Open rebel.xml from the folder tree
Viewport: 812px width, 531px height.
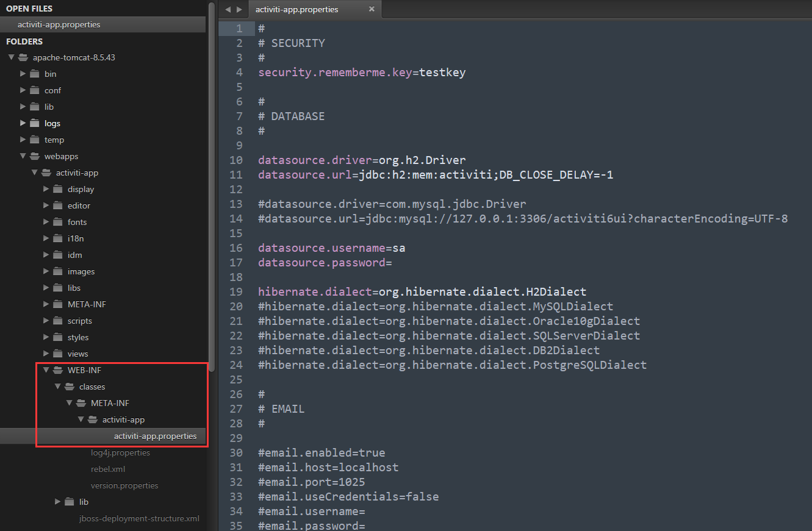pyautogui.click(x=108, y=469)
